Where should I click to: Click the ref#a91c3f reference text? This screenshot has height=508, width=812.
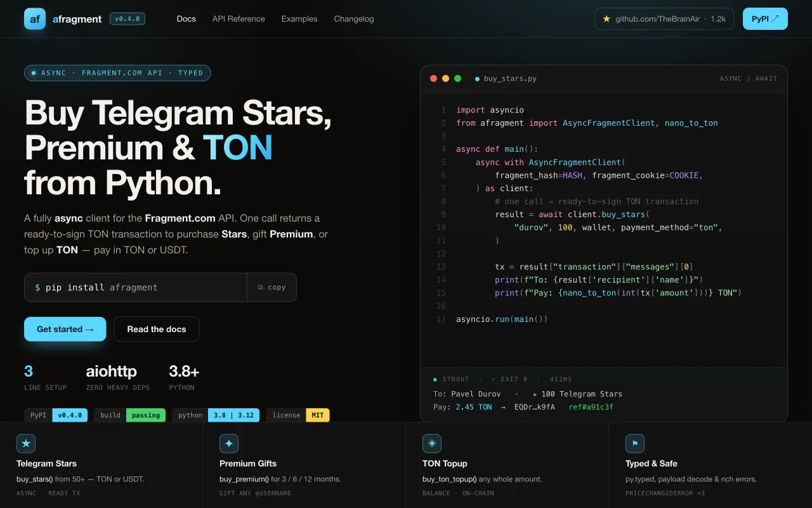[x=591, y=407]
